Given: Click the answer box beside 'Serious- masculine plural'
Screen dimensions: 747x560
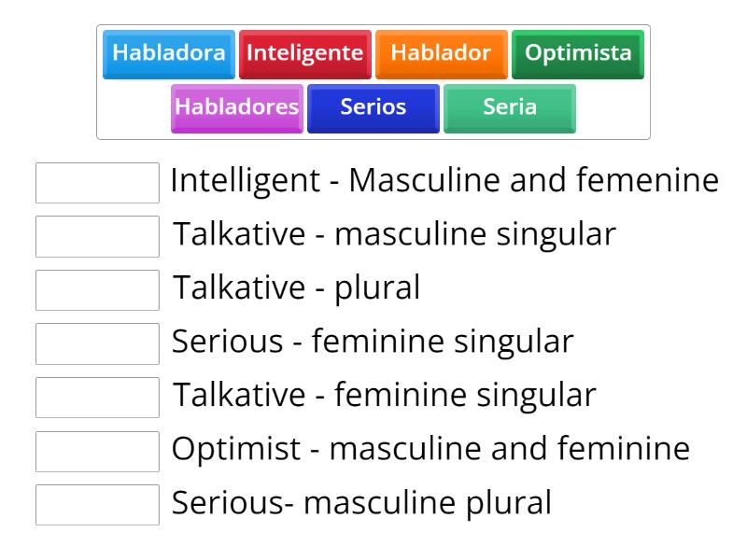Looking at the screenshot, I should pos(97,505).
